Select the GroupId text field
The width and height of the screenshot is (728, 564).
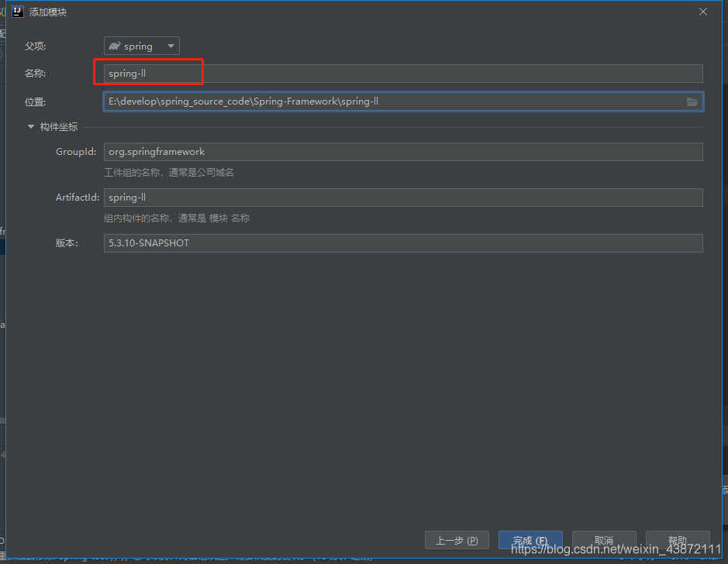[x=403, y=152]
